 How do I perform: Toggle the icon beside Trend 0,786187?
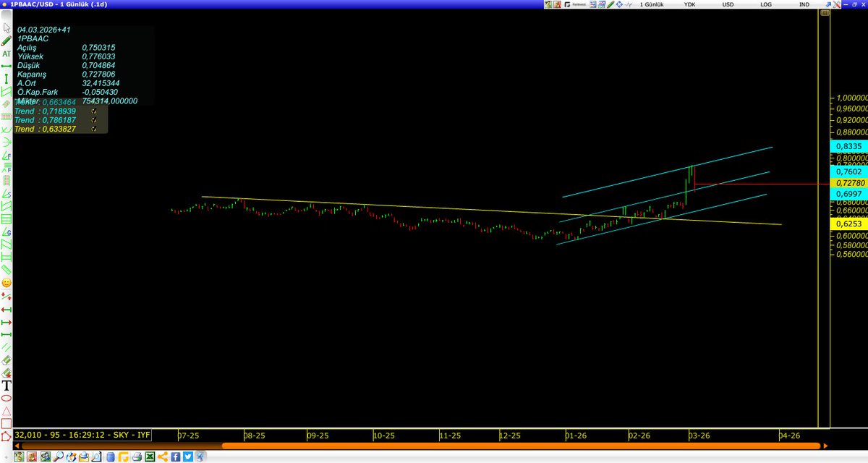pyautogui.click(x=93, y=120)
